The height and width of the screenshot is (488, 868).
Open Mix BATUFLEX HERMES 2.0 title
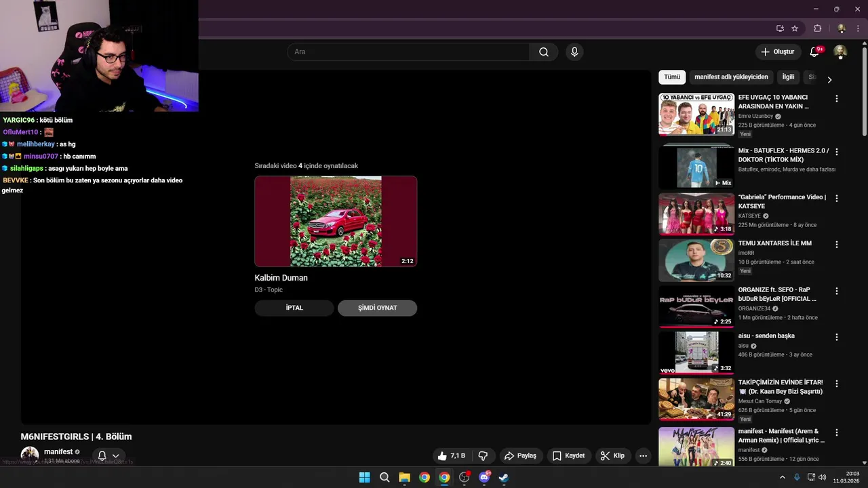783,155
